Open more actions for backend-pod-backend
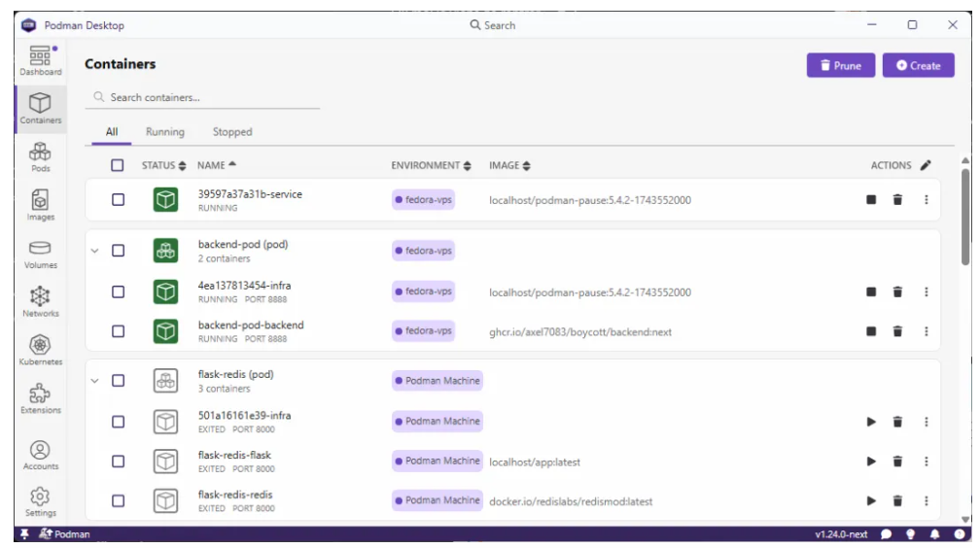The width and height of the screenshot is (980, 548). pyautogui.click(x=927, y=331)
